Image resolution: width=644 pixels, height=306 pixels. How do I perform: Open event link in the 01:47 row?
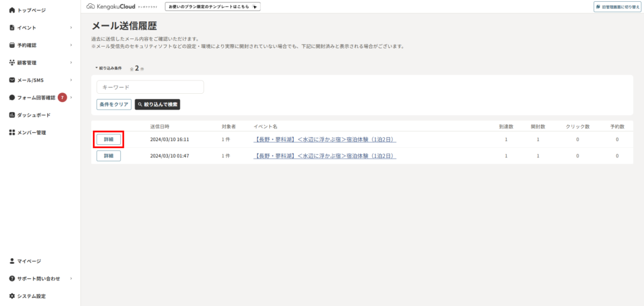coord(325,156)
